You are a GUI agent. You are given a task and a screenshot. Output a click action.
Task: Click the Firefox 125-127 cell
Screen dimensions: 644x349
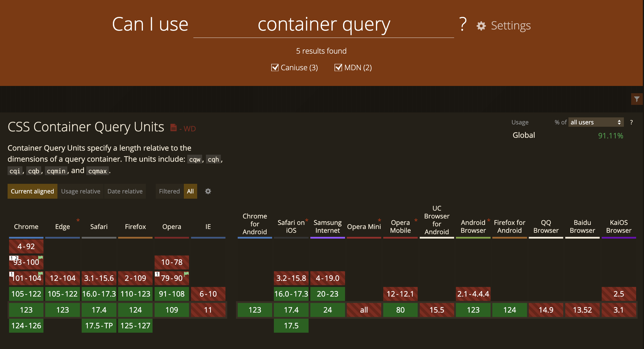(135, 326)
